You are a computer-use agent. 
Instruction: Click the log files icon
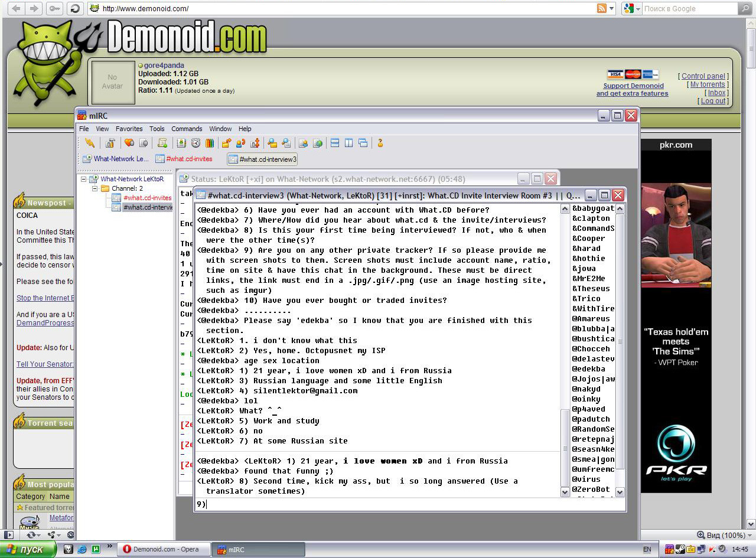(x=286, y=143)
